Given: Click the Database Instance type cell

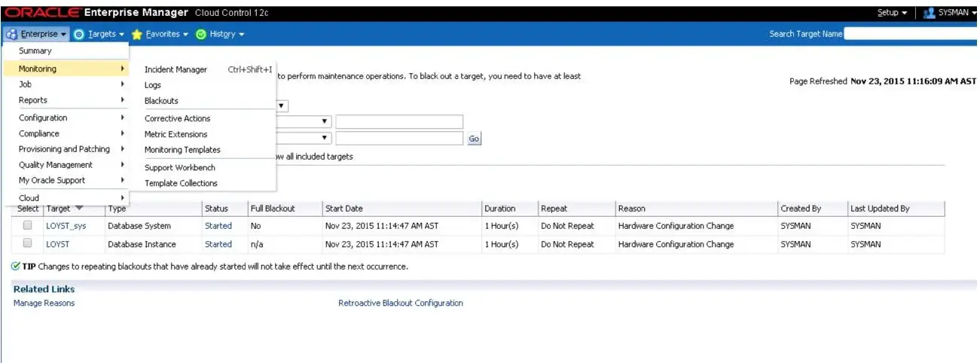Looking at the screenshot, I should click(x=142, y=244).
